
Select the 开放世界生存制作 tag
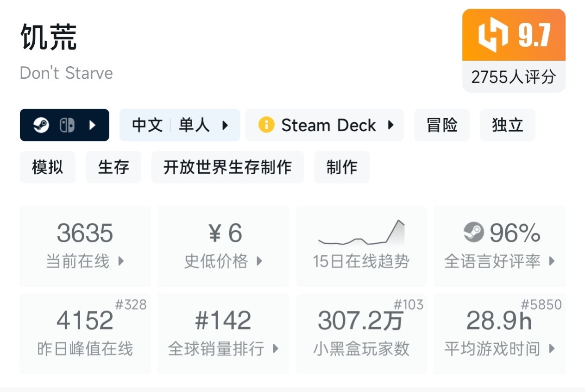227,167
